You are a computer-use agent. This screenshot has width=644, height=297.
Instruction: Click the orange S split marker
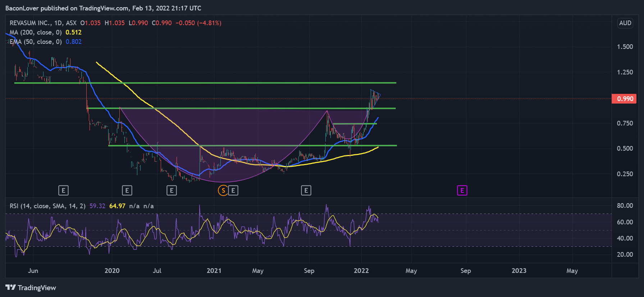(x=223, y=191)
